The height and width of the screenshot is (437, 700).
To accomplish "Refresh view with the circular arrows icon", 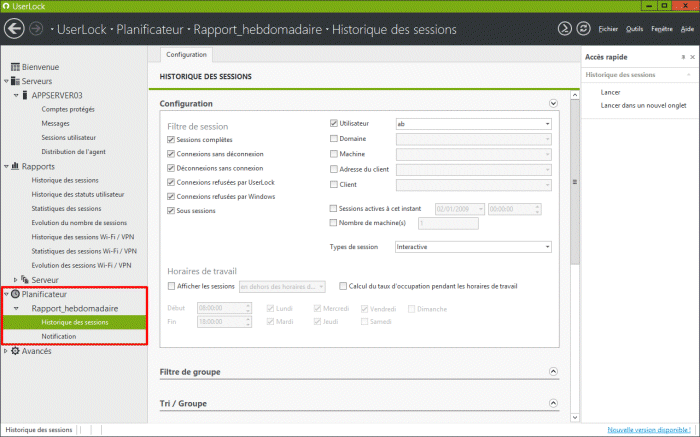I will (x=583, y=29).
